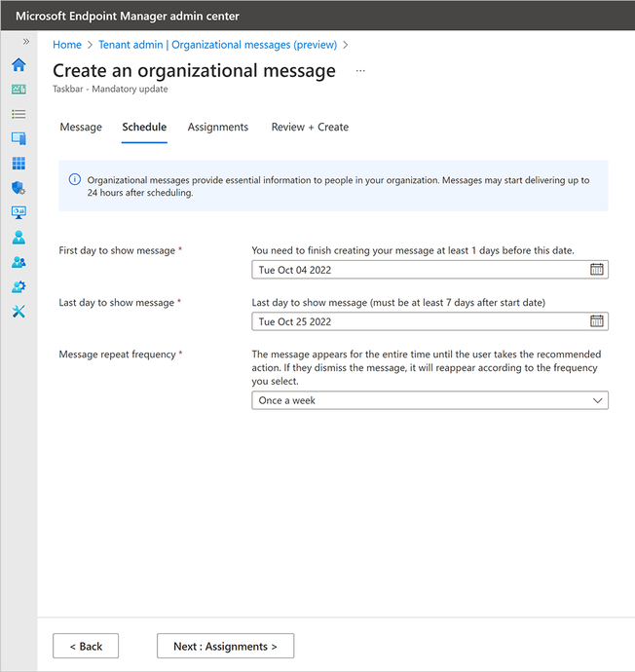
Task: Click the info icon in banner
Action: point(75,179)
